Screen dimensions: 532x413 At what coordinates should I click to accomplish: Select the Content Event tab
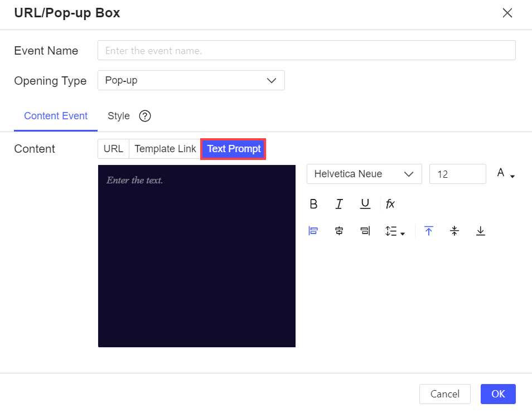click(x=55, y=116)
